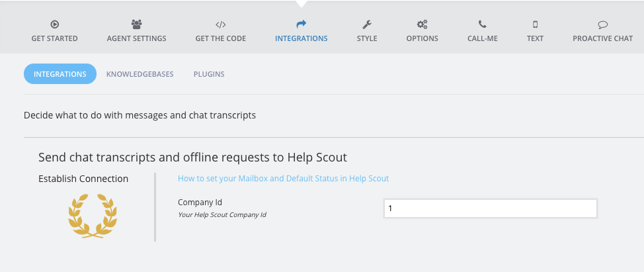Click the Company Id input field
This screenshot has height=272, width=644.
point(490,208)
